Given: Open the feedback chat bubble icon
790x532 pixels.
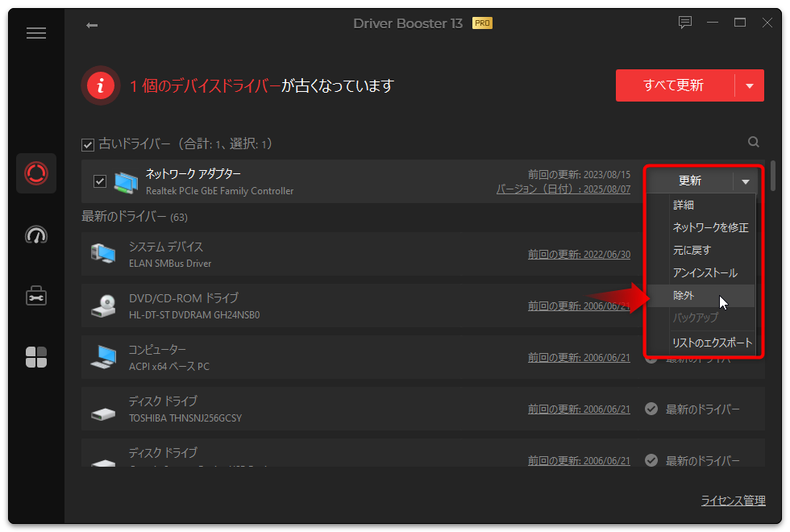Looking at the screenshot, I should point(685,23).
